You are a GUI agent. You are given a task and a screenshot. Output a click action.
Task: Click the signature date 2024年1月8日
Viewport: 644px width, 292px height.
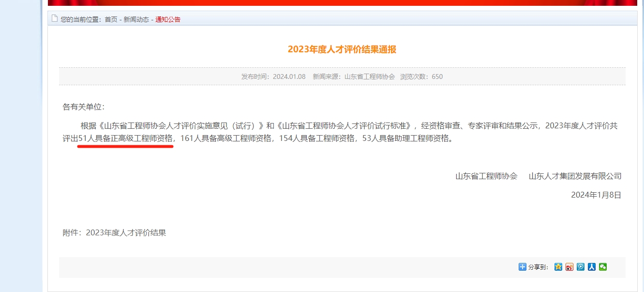pos(596,195)
